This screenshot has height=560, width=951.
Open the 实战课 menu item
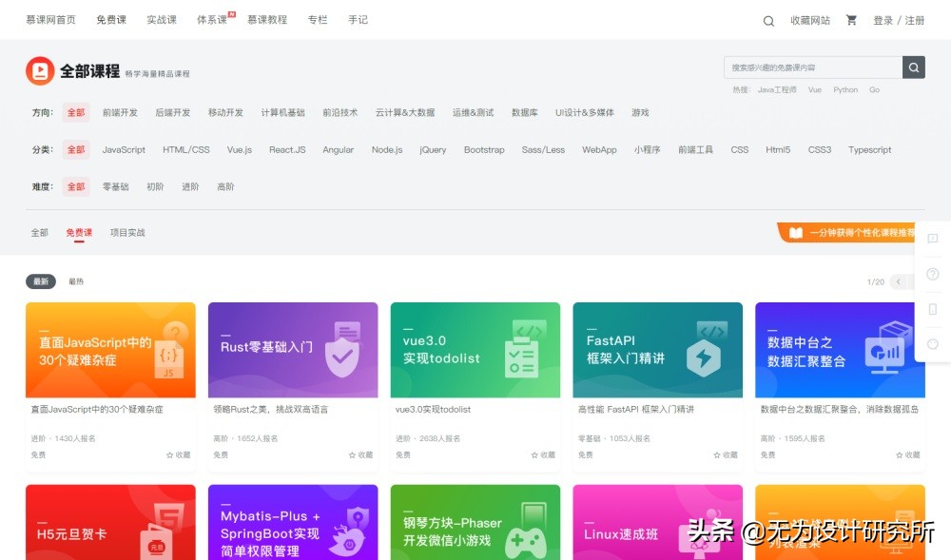(161, 19)
